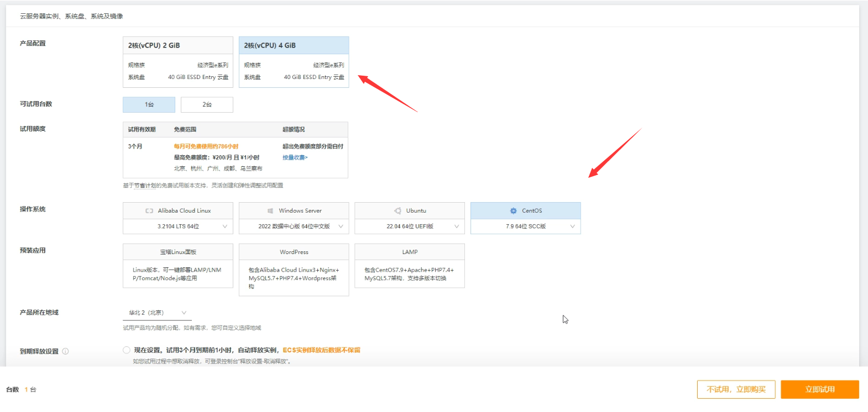This screenshot has width=868, height=412.
Task: Click the 3个月 trial period cell
Action: click(135, 146)
